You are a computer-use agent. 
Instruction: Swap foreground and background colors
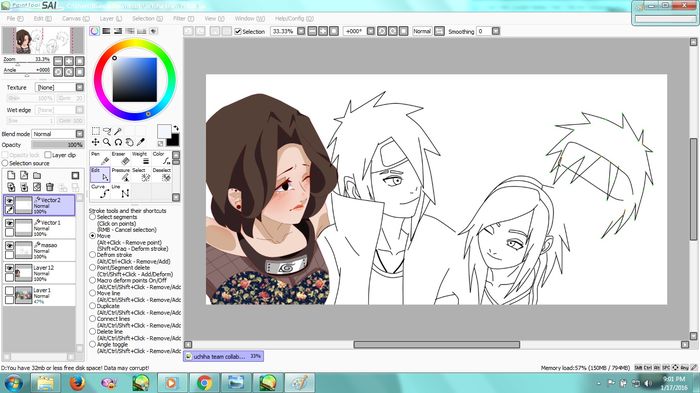tap(175, 128)
